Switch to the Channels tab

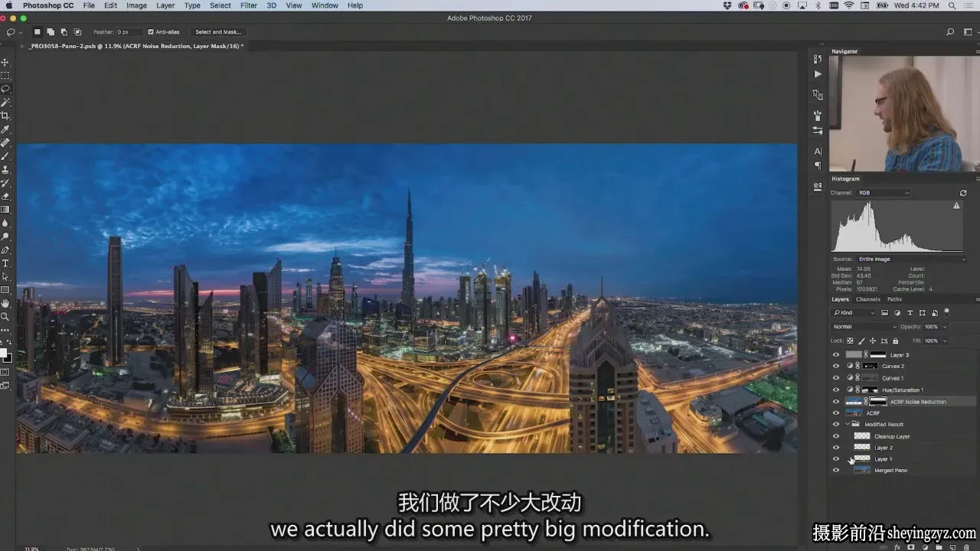867,299
